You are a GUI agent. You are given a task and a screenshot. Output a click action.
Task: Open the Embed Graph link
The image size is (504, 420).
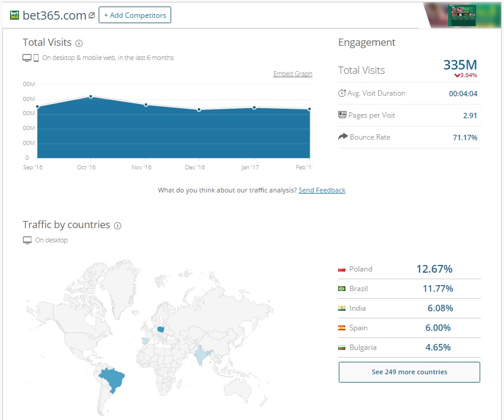tap(292, 74)
